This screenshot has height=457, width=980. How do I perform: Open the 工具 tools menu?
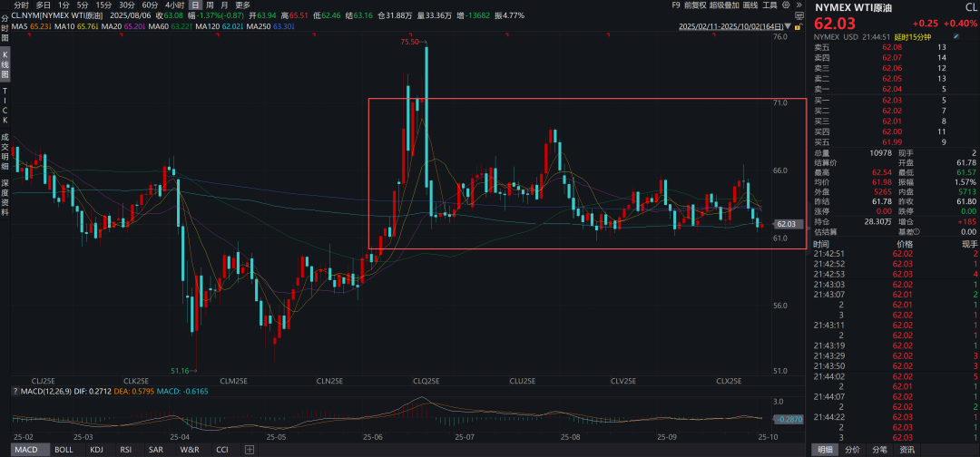[771, 5]
